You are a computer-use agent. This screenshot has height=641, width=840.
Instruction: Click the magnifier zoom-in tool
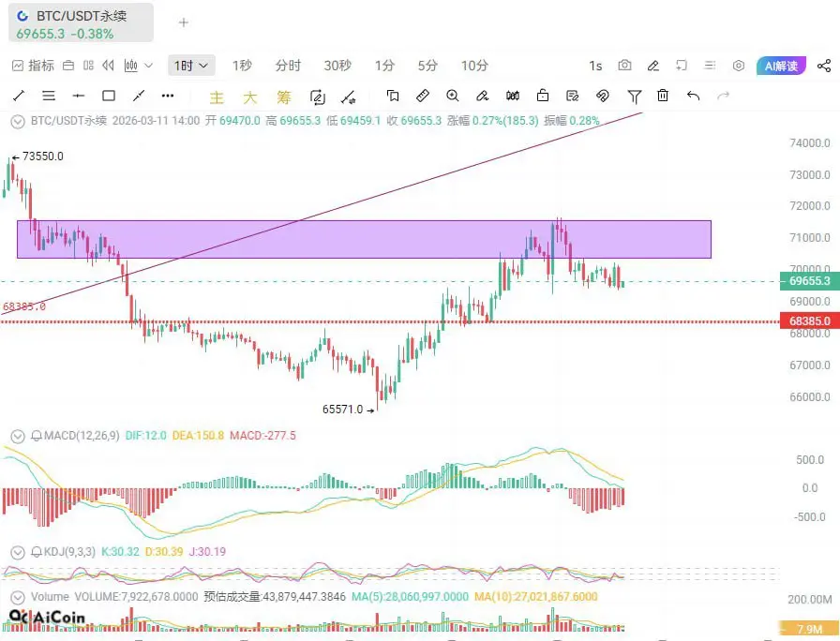pos(453,96)
